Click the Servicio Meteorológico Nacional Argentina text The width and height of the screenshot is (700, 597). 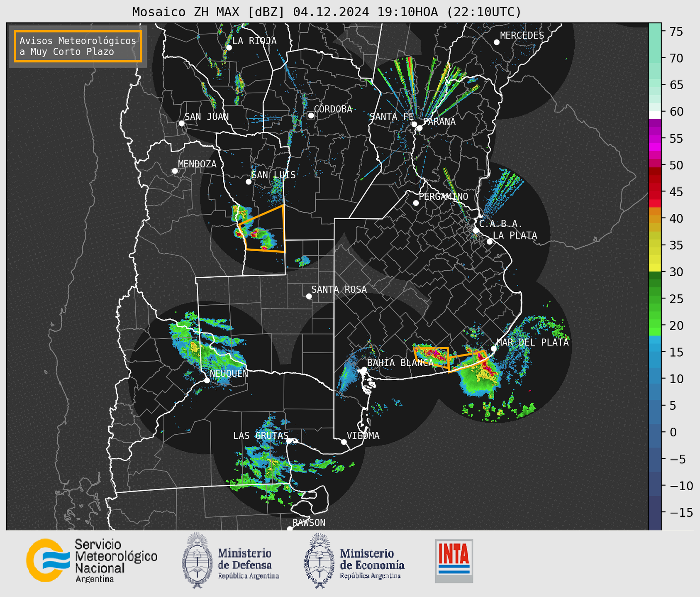(x=116, y=561)
